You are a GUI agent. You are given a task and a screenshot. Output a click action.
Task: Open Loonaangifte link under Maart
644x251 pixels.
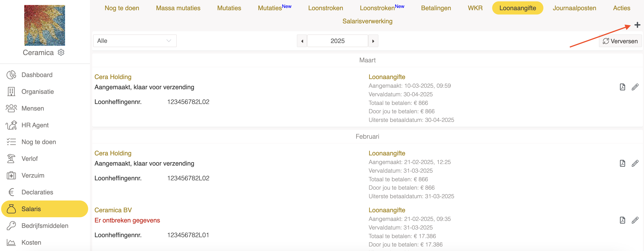387,77
